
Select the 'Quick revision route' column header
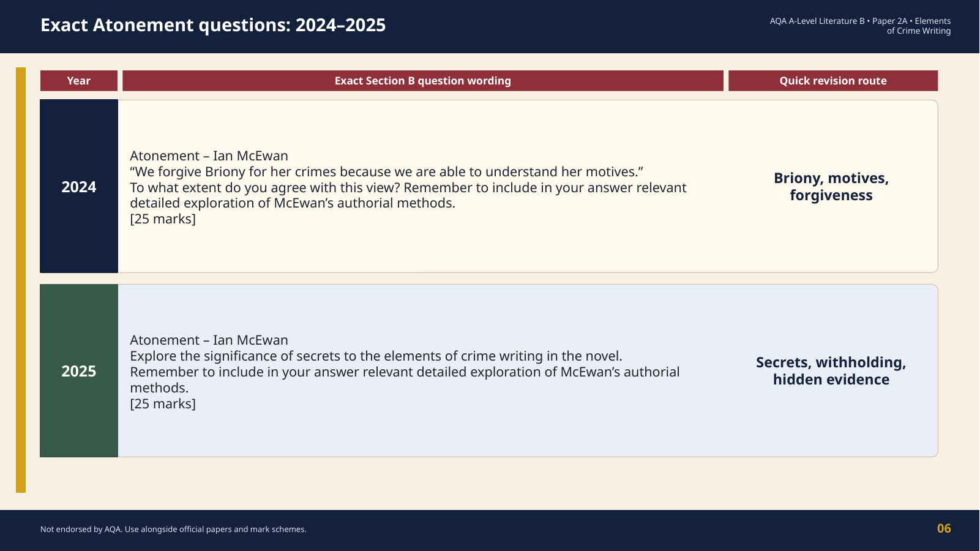[833, 81]
